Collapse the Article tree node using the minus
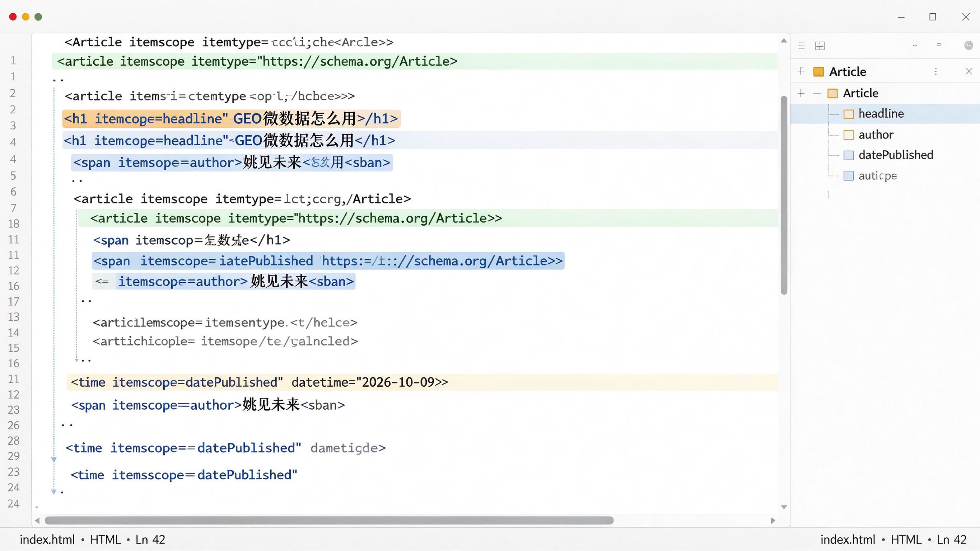 click(x=816, y=94)
